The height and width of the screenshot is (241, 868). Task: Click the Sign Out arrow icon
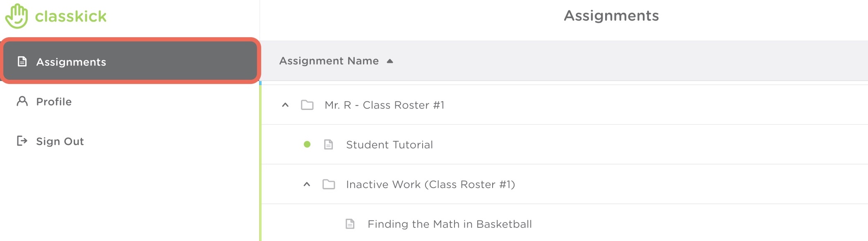click(22, 141)
